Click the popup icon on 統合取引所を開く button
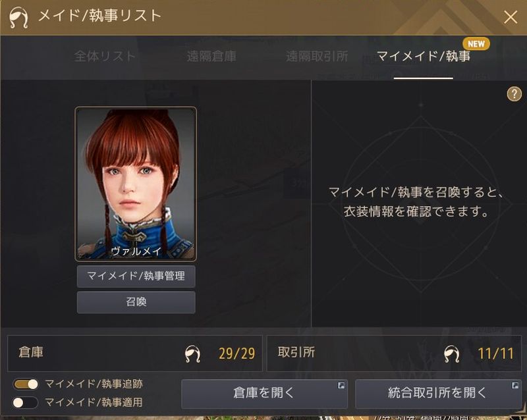This screenshot has height=420, width=527. tap(515, 385)
